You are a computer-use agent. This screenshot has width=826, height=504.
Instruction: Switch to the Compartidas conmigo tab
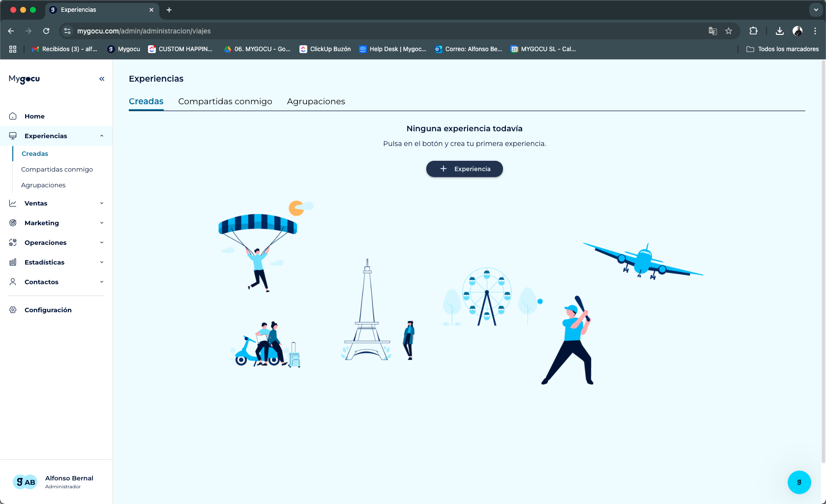225,101
